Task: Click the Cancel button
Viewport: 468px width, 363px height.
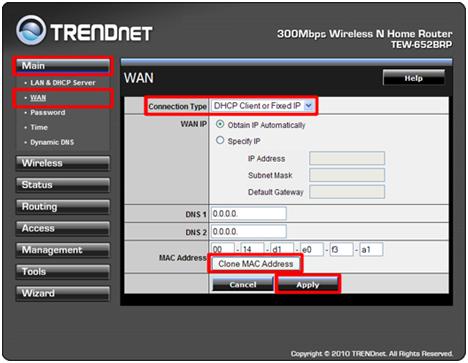Action: coord(243,285)
